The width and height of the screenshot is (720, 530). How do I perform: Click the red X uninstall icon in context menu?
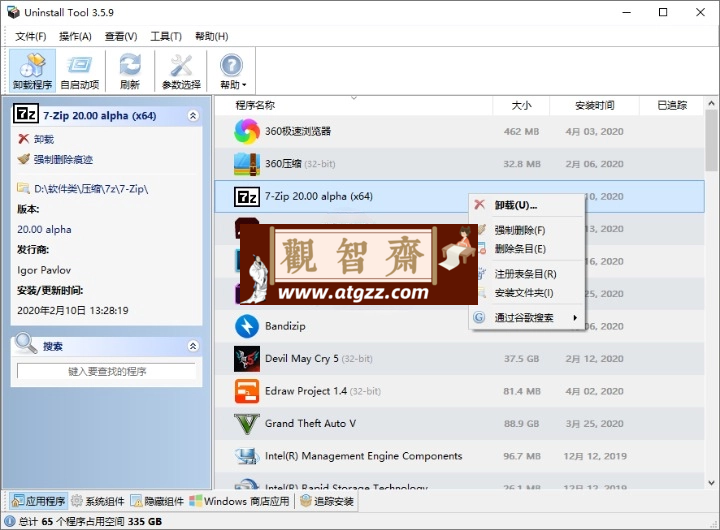pos(479,204)
